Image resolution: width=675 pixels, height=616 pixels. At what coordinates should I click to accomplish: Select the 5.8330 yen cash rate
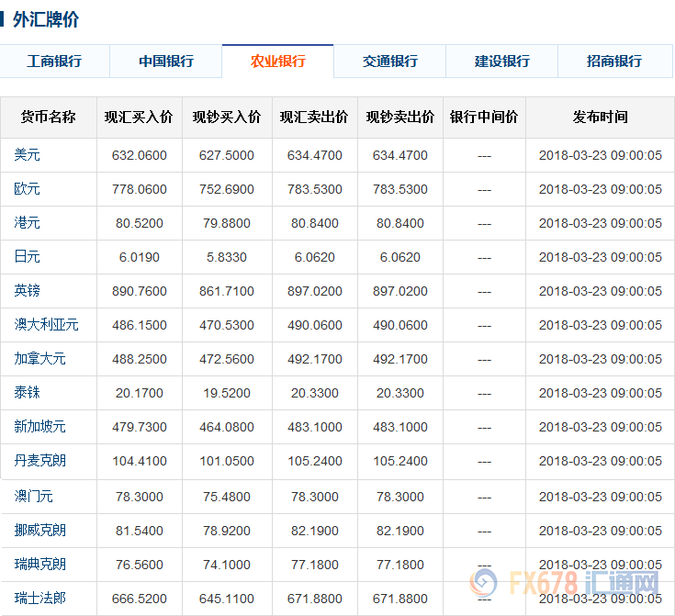[x=227, y=257]
